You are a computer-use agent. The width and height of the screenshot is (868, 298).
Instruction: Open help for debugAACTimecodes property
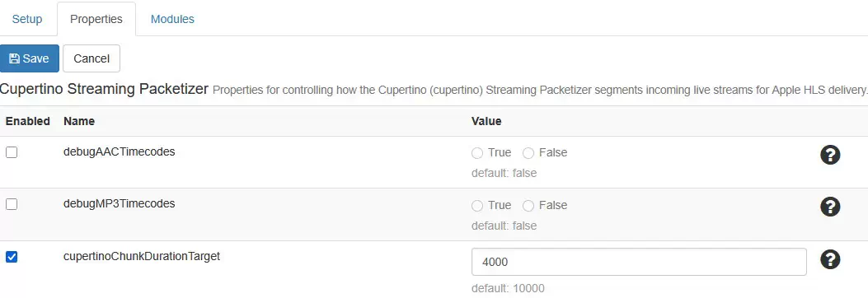pyautogui.click(x=830, y=156)
